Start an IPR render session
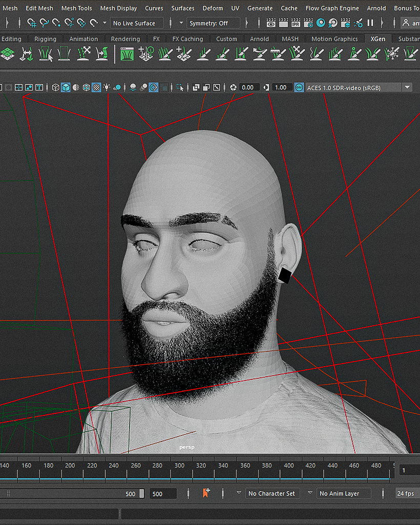The height and width of the screenshot is (525, 420). click(296, 23)
